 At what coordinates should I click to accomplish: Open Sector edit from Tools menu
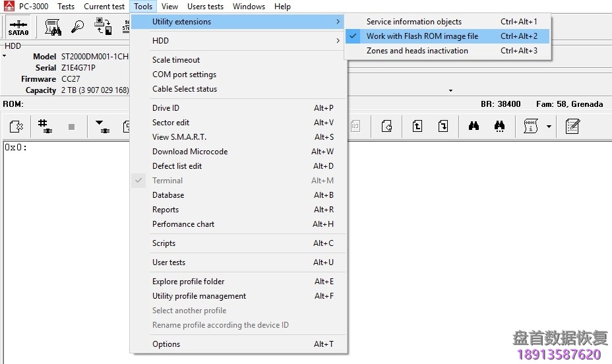[171, 123]
